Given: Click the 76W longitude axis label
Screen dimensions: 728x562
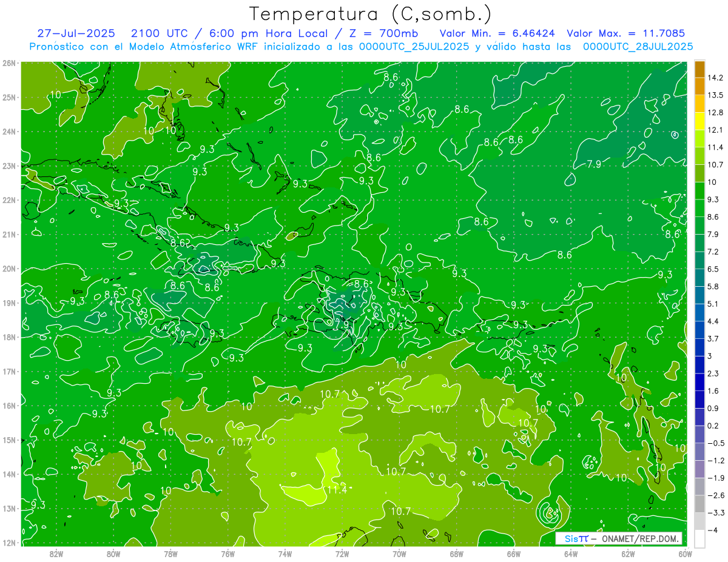Looking at the screenshot, I should pos(227,554).
